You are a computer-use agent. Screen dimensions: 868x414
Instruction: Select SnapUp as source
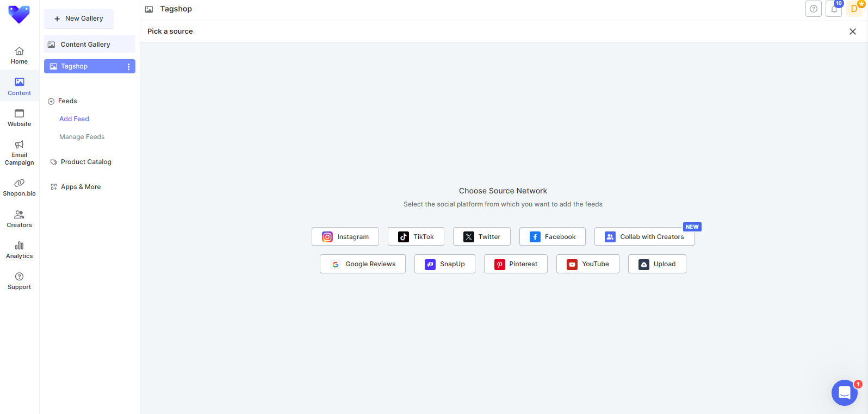click(445, 264)
